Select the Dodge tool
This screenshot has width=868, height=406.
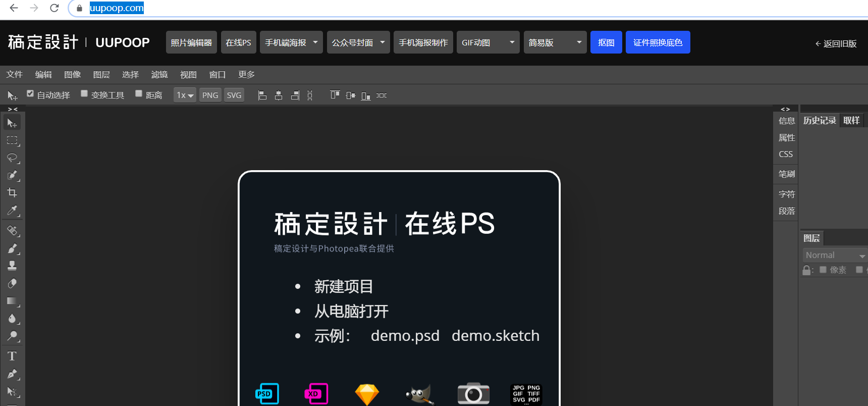(12, 336)
